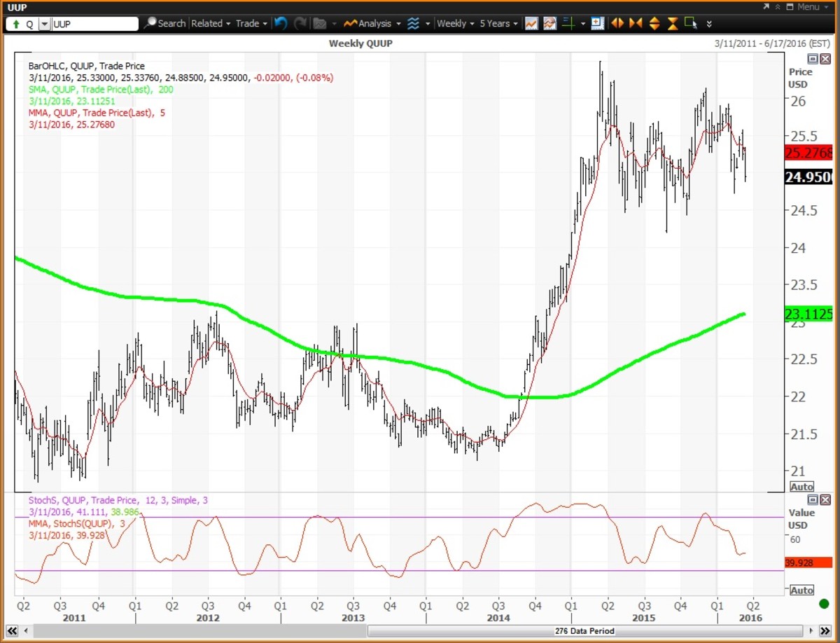The image size is (840, 643).
Task: Click the redo arrow icon
Action: click(300, 23)
